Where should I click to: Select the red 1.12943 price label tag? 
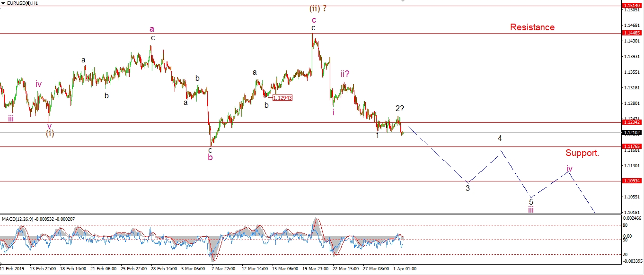[x=282, y=98]
